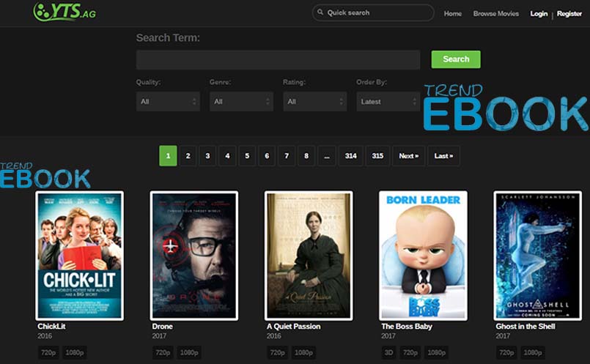590x364 pixels.
Task: Open the Quality dropdown
Action: pyautogui.click(x=168, y=102)
